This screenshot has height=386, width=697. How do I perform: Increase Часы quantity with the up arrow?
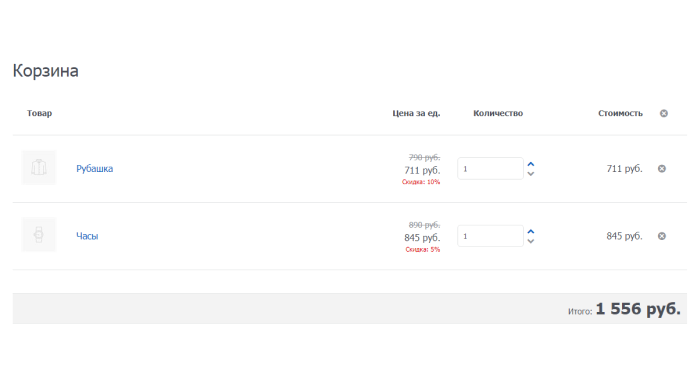pos(531,232)
